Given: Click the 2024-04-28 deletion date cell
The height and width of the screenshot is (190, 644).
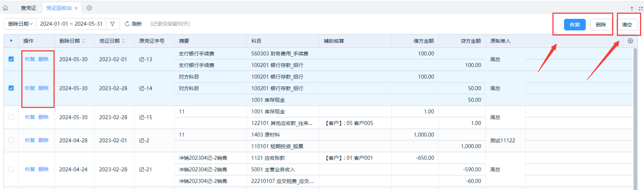Looking at the screenshot, I should (x=75, y=140).
